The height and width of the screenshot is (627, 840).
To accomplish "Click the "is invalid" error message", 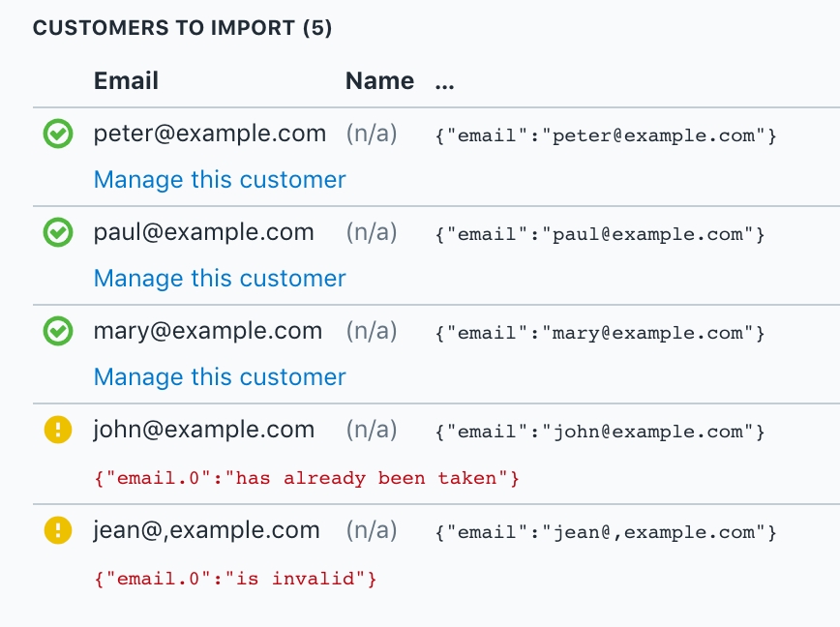I will [235, 579].
